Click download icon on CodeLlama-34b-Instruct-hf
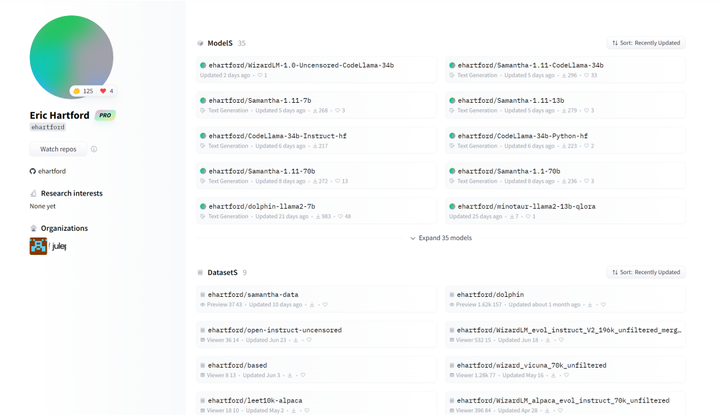Image resolution: width=720 pixels, height=415 pixels. coord(315,146)
